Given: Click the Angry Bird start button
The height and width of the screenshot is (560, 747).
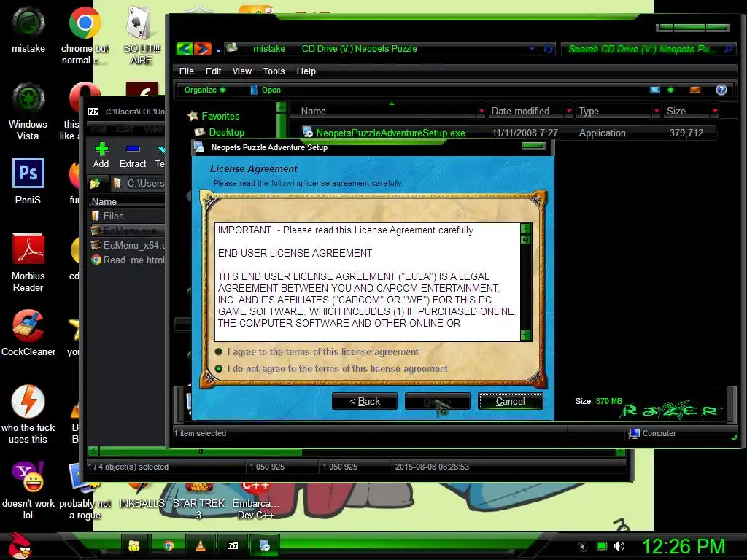Looking at the screenshot, I should pos(20,545).
